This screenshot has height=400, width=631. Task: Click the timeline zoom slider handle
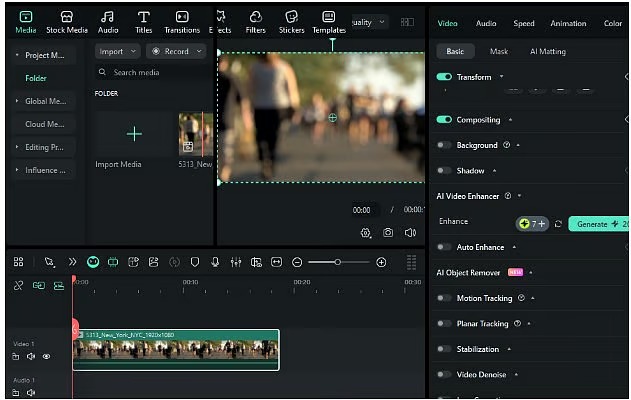click(x=338, y=262)
